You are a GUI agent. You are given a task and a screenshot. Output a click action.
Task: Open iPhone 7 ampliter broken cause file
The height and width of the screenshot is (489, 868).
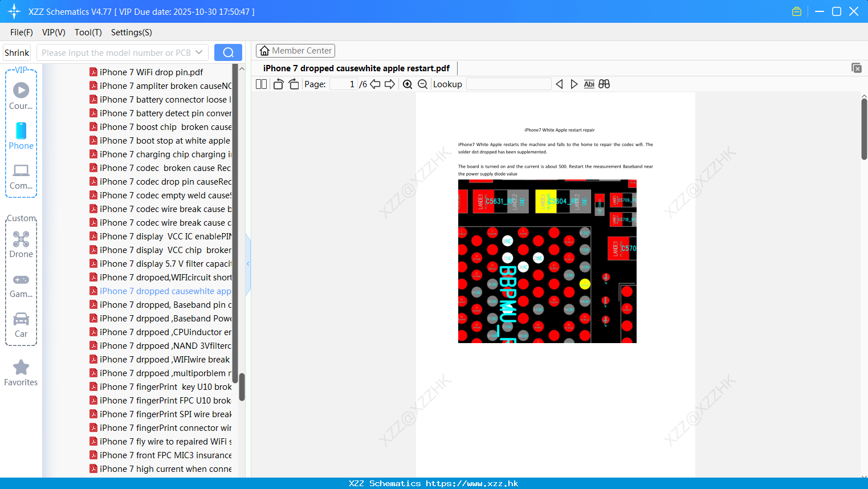point(161,86)
